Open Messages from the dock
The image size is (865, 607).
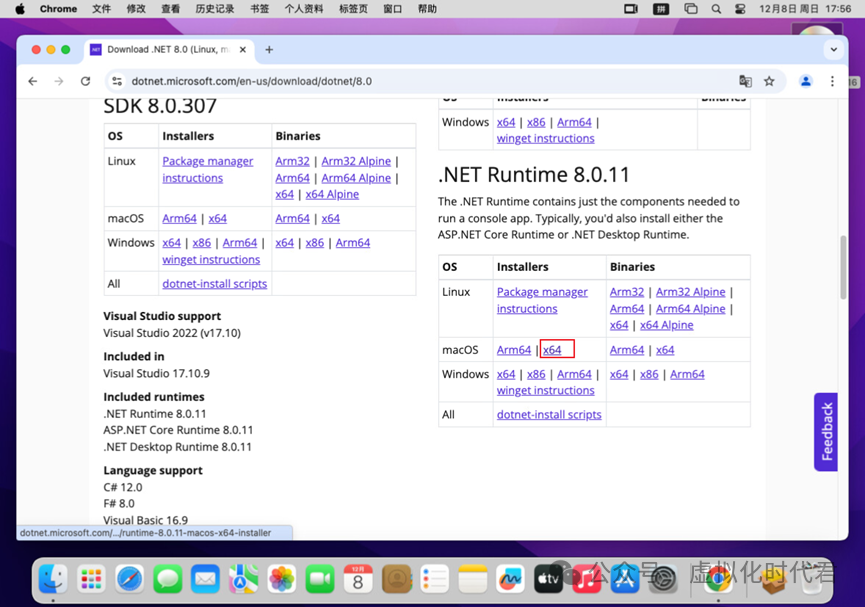168,579
